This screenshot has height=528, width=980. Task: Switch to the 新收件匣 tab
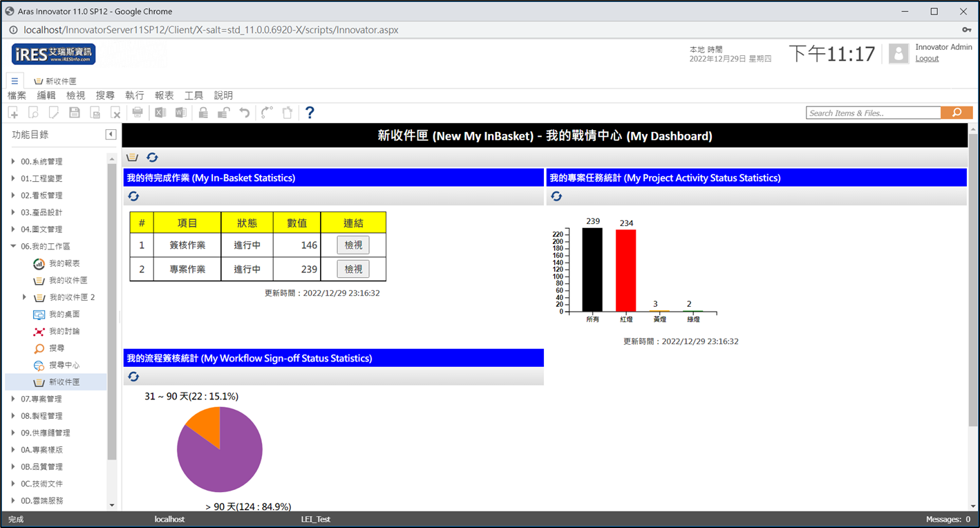click(x=55, y=81)
